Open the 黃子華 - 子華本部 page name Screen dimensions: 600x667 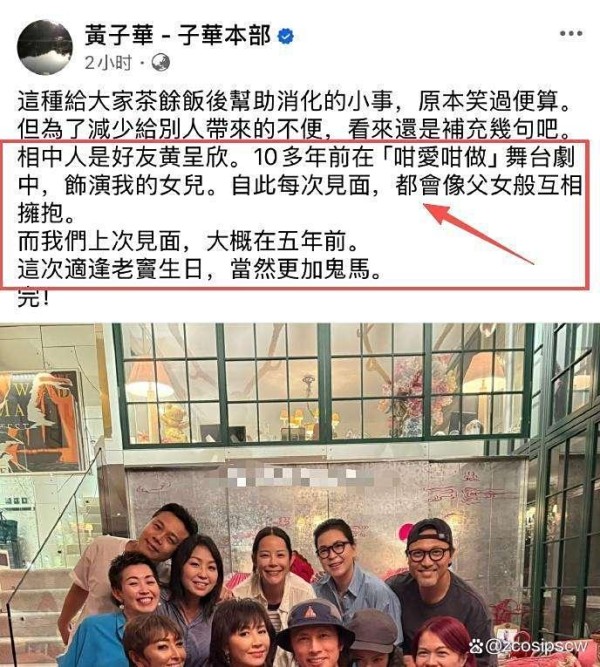tap(178, 35)
